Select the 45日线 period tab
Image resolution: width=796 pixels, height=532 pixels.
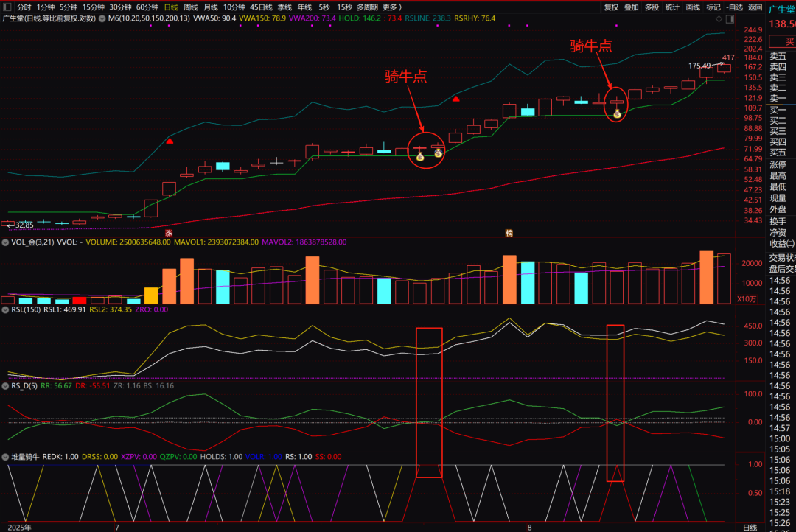pyautogui.click(x=261, y=7)
